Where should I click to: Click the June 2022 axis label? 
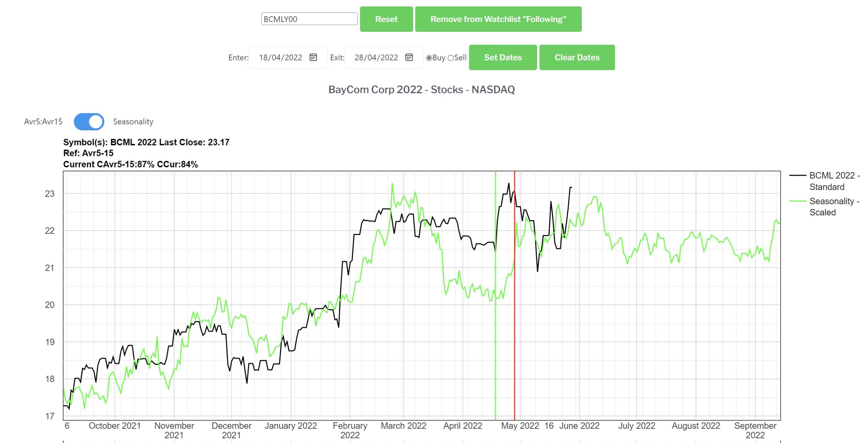click(x=579, y=426)
